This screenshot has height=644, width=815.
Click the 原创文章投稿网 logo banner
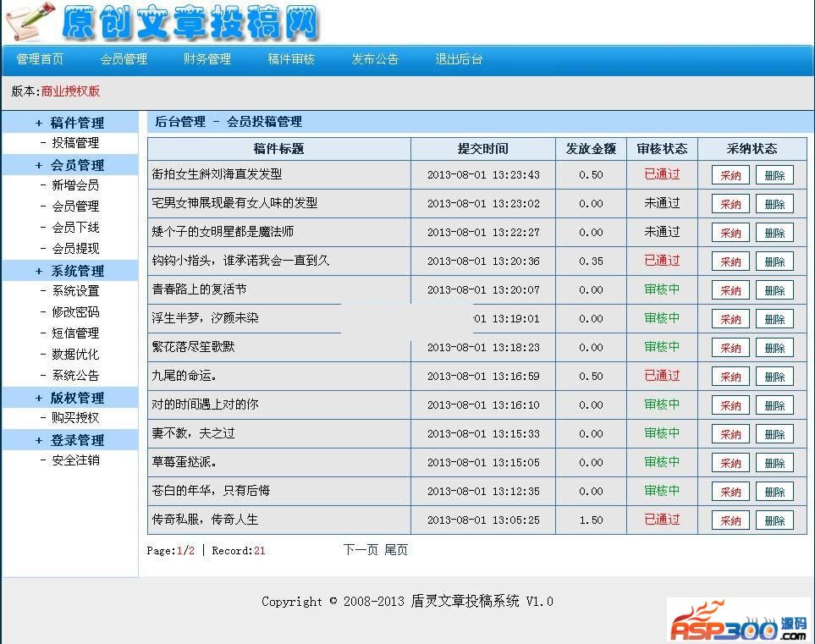162,22
